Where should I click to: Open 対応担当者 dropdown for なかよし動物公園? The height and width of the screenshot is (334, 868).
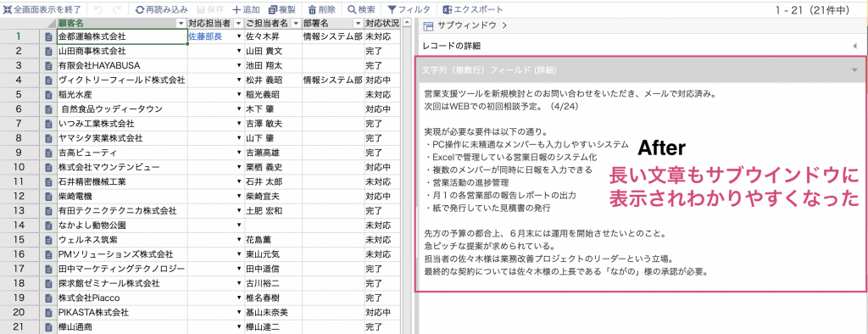[x=239, y=225]
